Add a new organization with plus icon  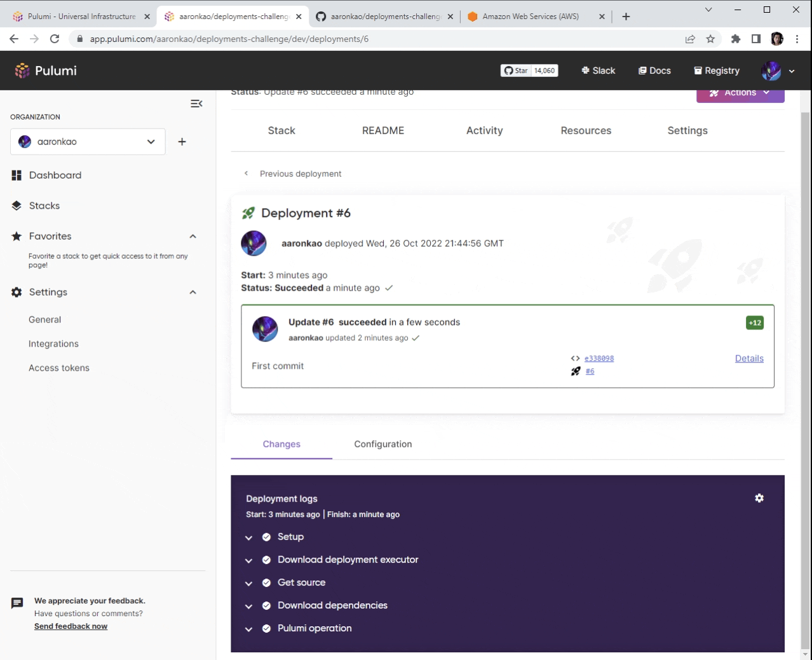click(x=182, y=142)
